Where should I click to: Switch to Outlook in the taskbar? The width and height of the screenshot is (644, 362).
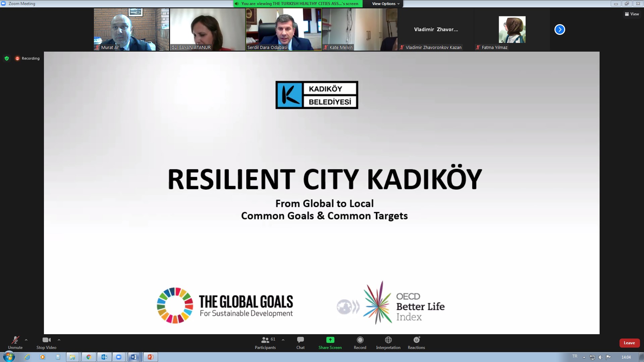[104, 357]
